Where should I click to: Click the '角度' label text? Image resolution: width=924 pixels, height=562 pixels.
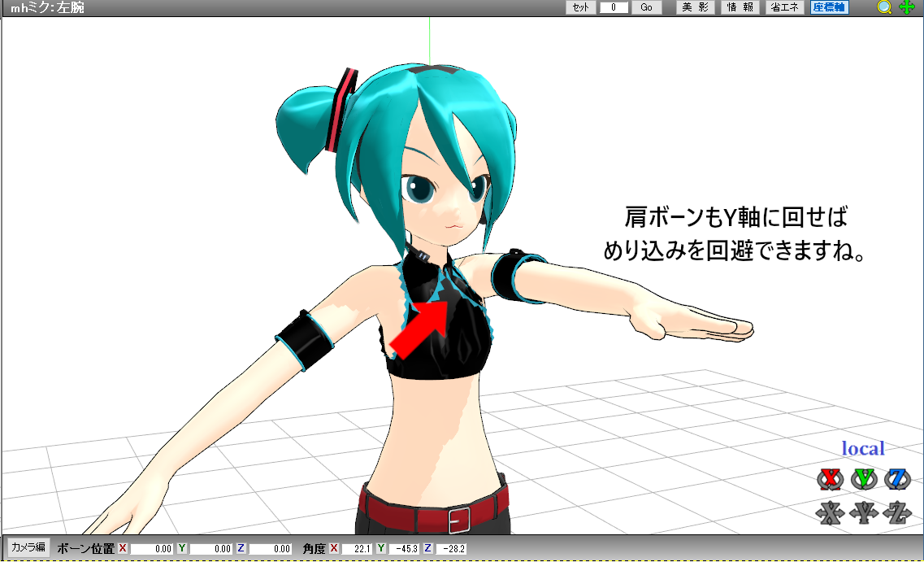[x=314, y=548]
